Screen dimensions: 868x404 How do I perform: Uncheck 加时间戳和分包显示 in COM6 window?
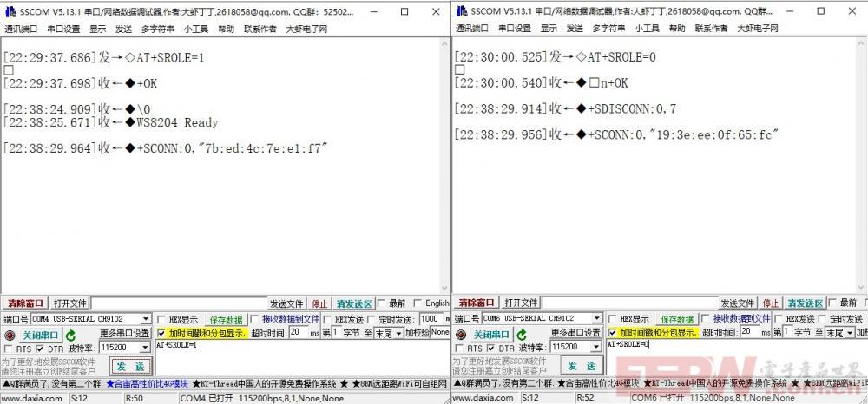click(x=612, y=333)
